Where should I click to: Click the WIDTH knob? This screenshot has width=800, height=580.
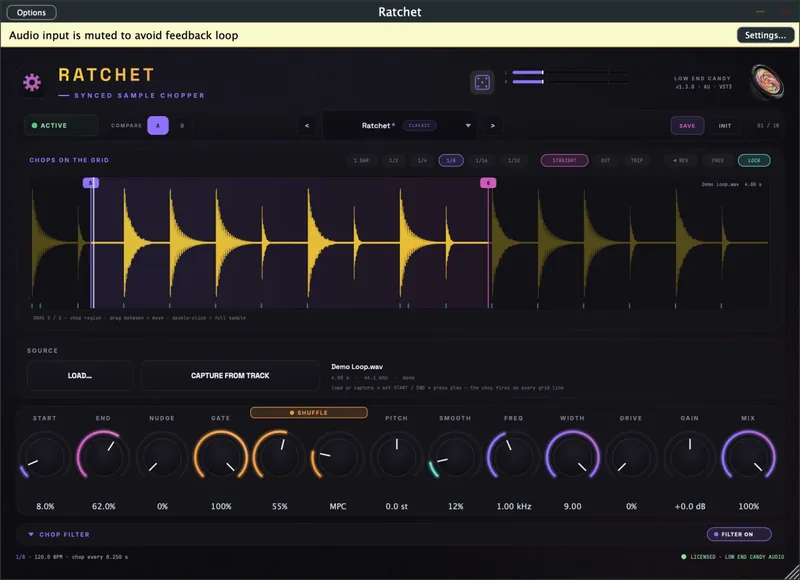click(572, 456)
